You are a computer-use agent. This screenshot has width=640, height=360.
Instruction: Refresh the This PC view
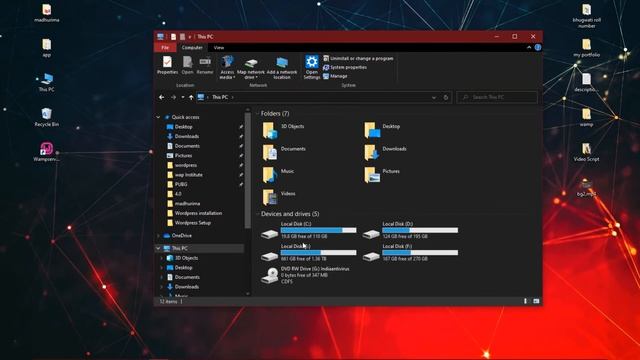(x=446, y=97)
